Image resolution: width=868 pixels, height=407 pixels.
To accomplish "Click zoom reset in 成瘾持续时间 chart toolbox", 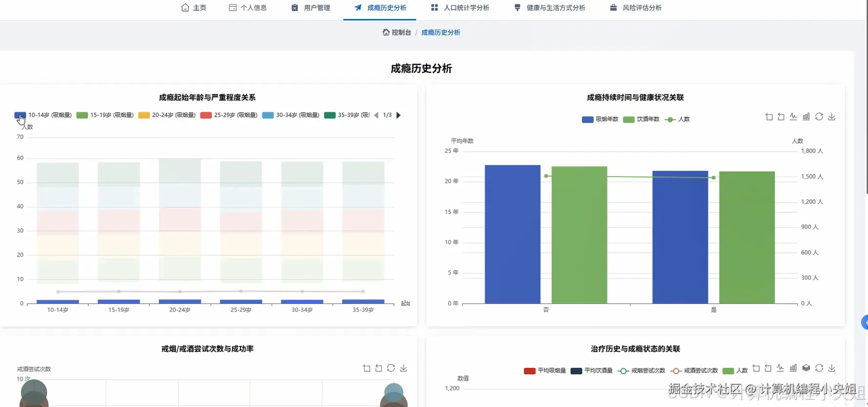I will point(781,117).
